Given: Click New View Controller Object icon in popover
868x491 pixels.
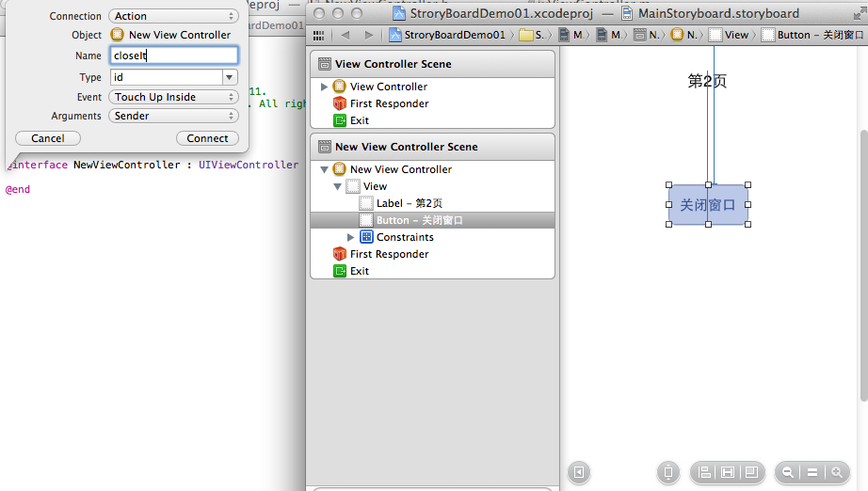Looking at the screenshot, I should tap(118, 35).
